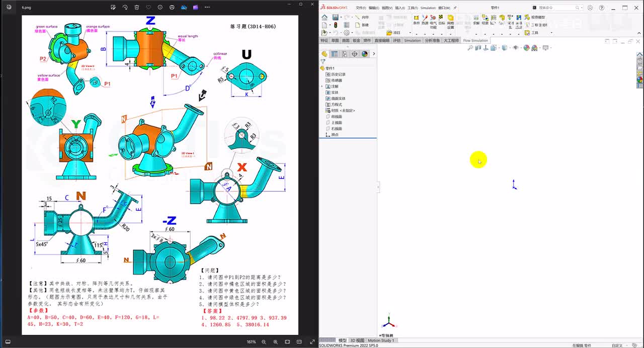Open OneDrive icon in Photos toolbar
Viewport: 644px width, 348px height.
tap(184, 8)
